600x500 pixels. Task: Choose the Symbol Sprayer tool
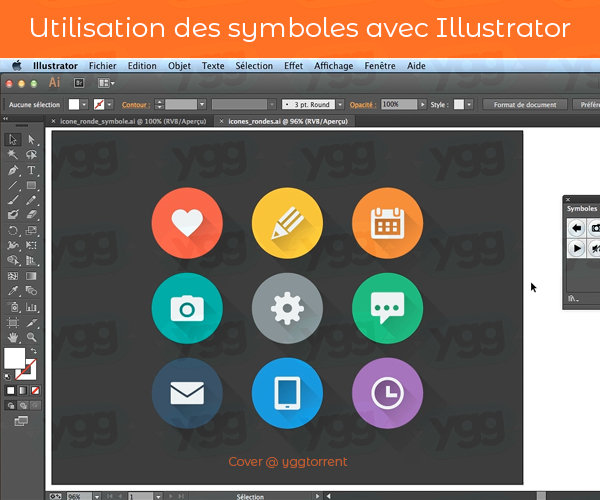13,307
